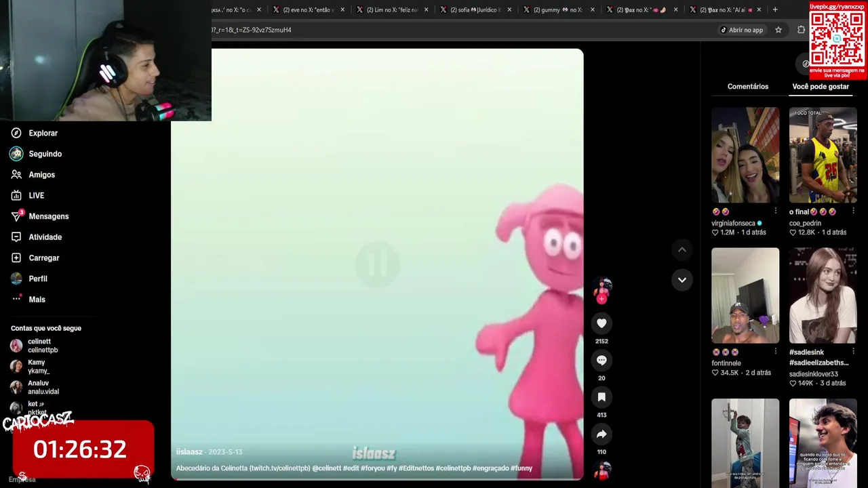Viewport: 868px width, 488px height.
Task: Go to next video down arrow
Action: [682, 279]
